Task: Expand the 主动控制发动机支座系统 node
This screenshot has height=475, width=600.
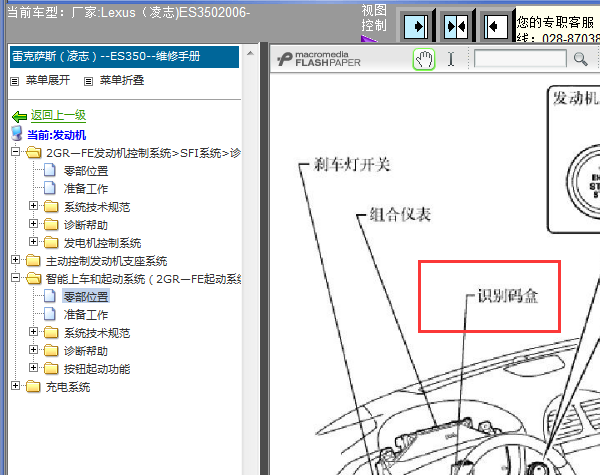Action: tap(15, 260)
